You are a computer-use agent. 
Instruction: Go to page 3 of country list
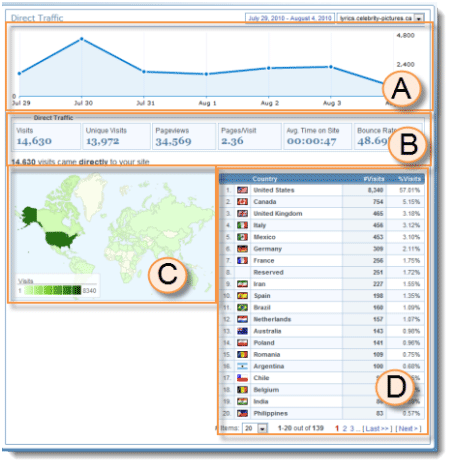point(352,428)
